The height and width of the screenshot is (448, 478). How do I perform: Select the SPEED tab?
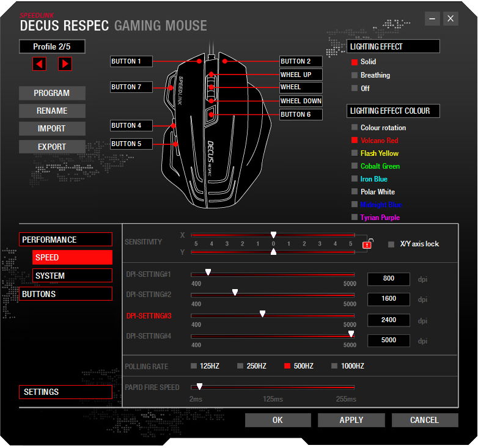click(72, 257)
